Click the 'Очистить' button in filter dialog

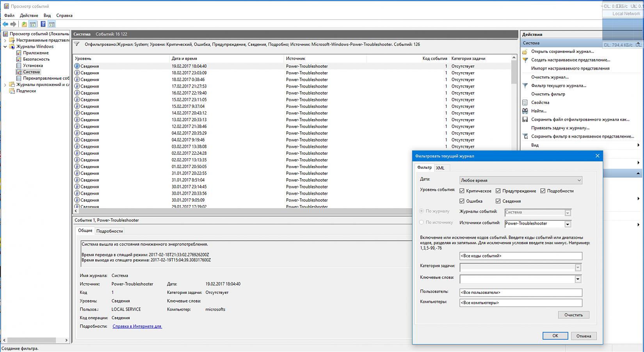point(573,315)
